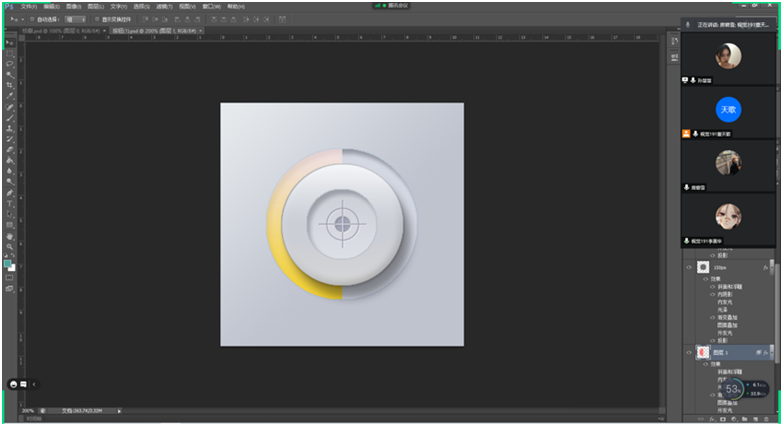
Task: Select the Lasso tool
Action: [10, 63]
